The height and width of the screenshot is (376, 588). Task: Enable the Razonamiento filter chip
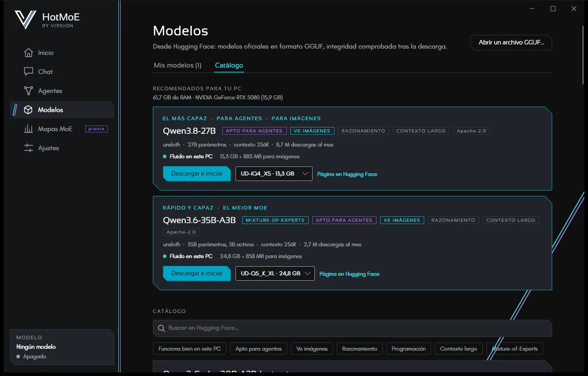[360, 349]
